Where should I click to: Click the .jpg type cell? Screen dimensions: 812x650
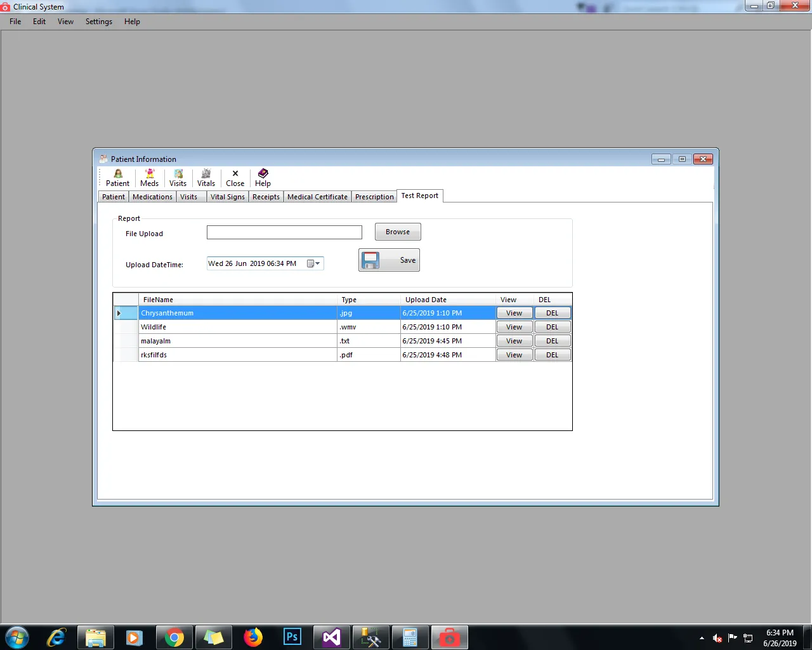pyautogui.click(x=369, y=313)
